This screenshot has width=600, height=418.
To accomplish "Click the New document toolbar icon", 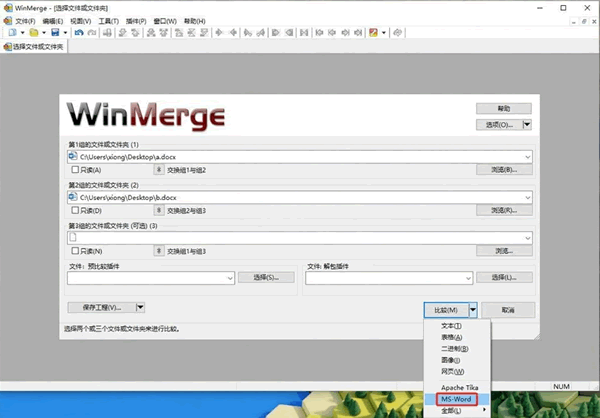I will coord(12,33).
